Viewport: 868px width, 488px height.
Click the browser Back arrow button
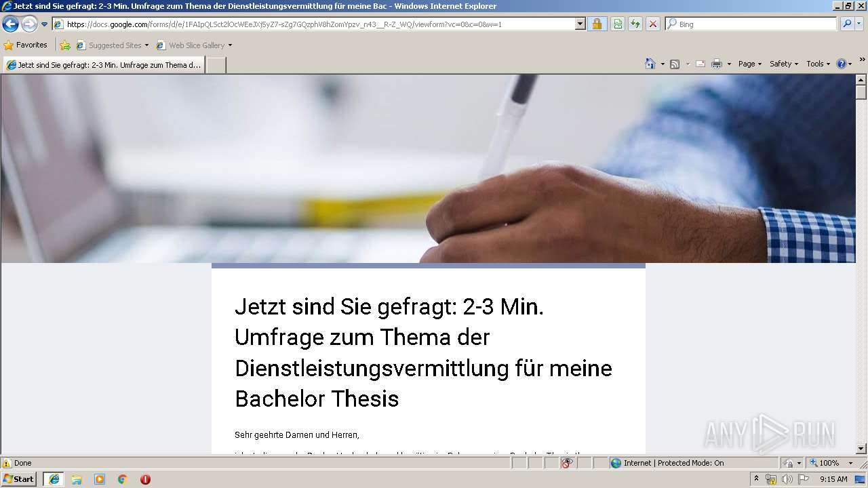click(x=10, y=24)
